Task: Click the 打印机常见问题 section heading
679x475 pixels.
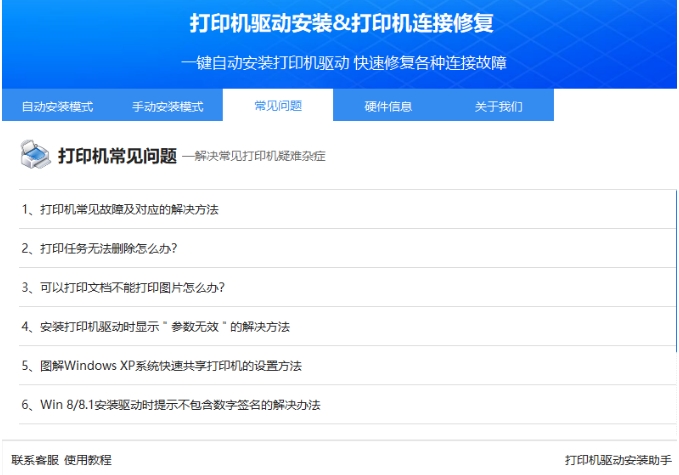Action: coord(117,156)
